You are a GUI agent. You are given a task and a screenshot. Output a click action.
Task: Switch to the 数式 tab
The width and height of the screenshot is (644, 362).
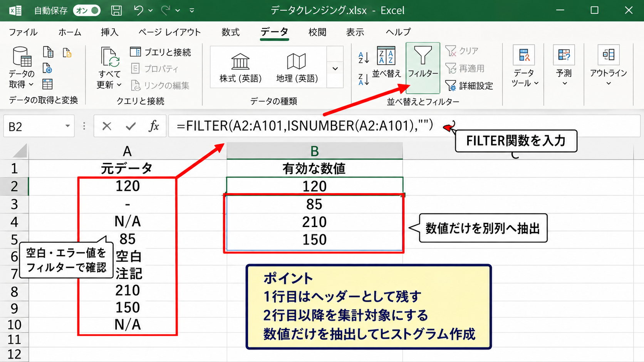(230, 32)
